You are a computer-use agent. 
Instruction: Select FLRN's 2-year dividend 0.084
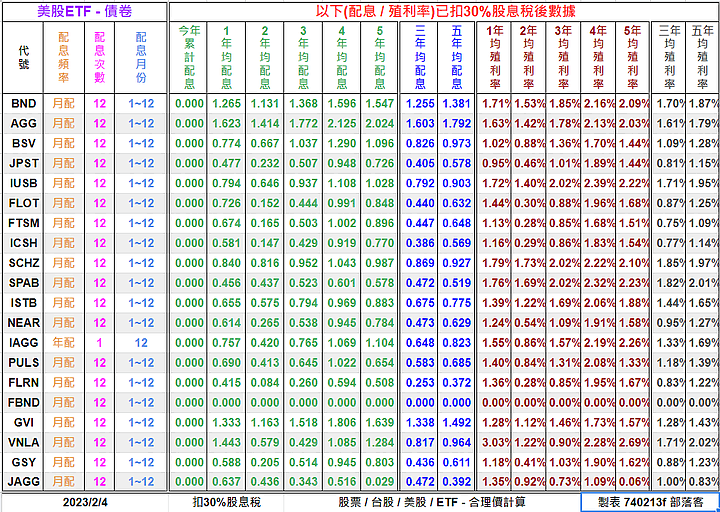[x=265, y=383]
